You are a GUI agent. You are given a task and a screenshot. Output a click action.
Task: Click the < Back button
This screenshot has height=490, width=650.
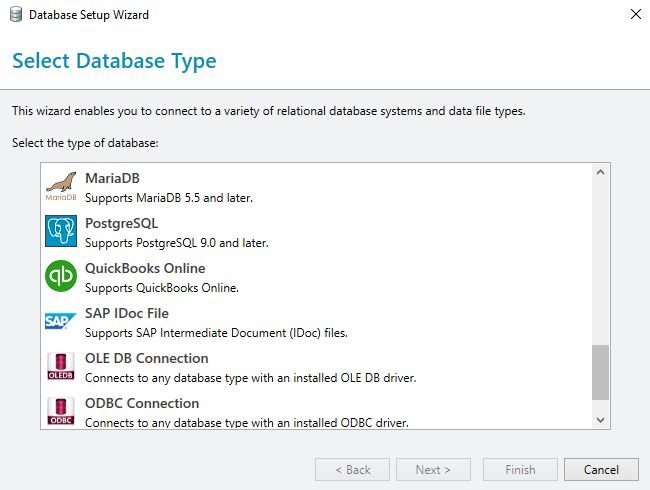(352, 469)
